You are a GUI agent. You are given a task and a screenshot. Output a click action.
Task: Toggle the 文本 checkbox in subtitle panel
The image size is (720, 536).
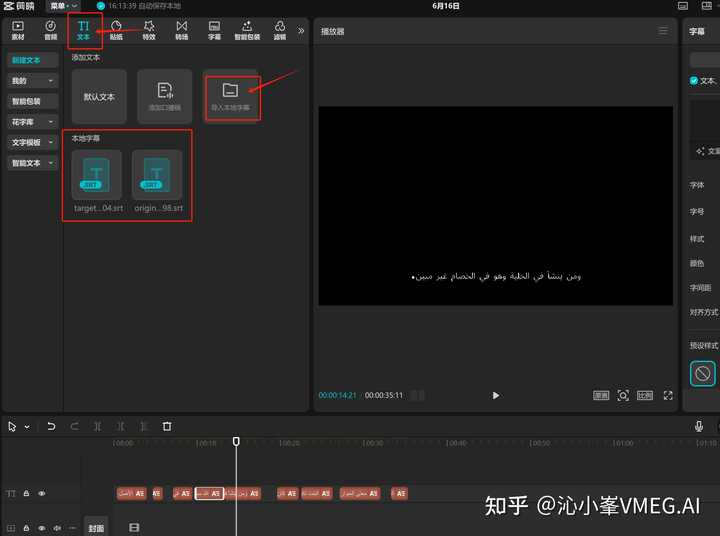(x=694, y=80)
